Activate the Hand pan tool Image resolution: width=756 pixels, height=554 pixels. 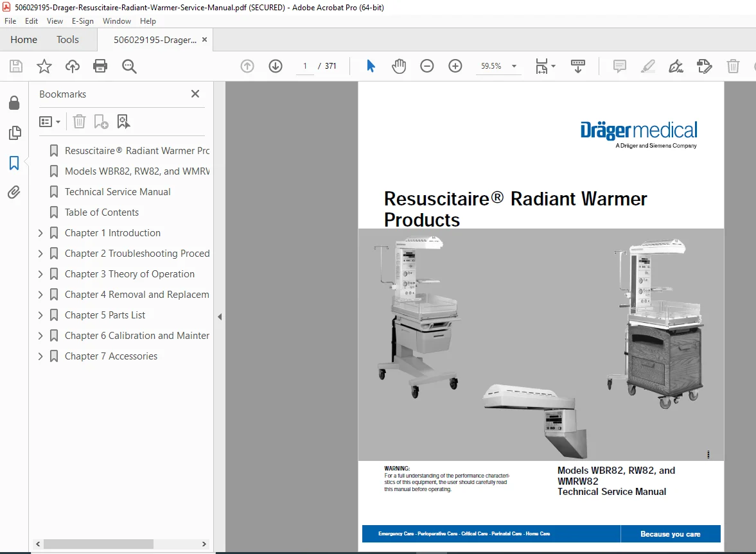tap(399, 66)
